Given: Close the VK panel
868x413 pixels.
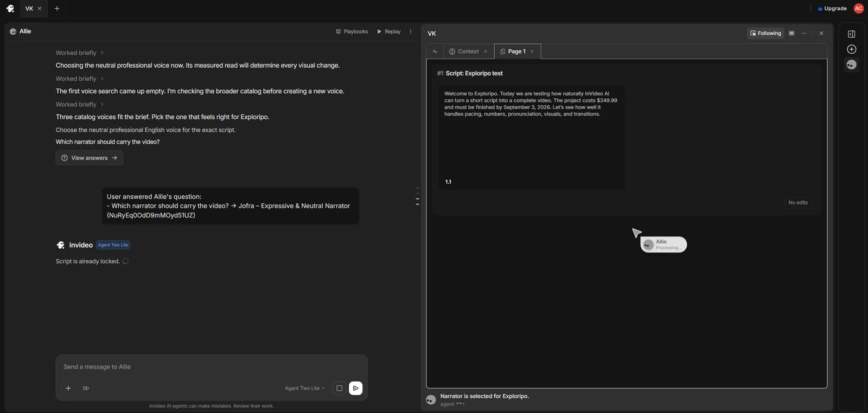Looking at the screenshot, I should (x=821, y=33).
